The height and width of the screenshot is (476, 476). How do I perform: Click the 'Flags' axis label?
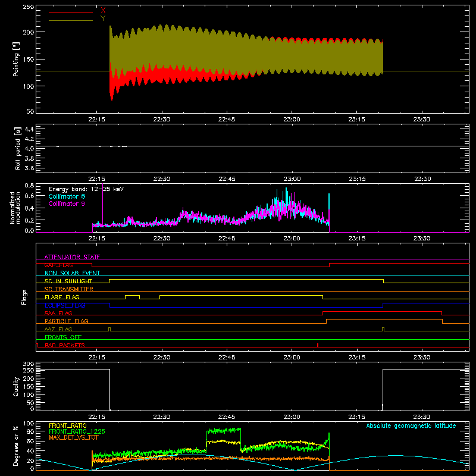24,297
